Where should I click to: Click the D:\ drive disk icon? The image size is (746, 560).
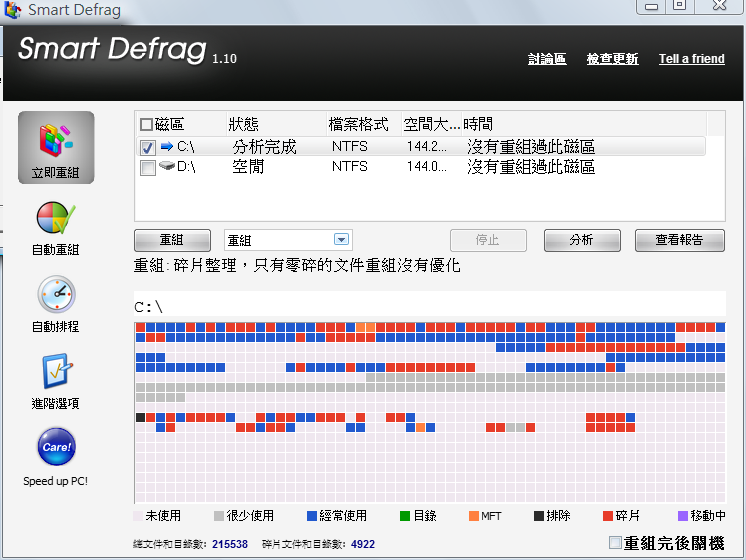pos(166,167)
